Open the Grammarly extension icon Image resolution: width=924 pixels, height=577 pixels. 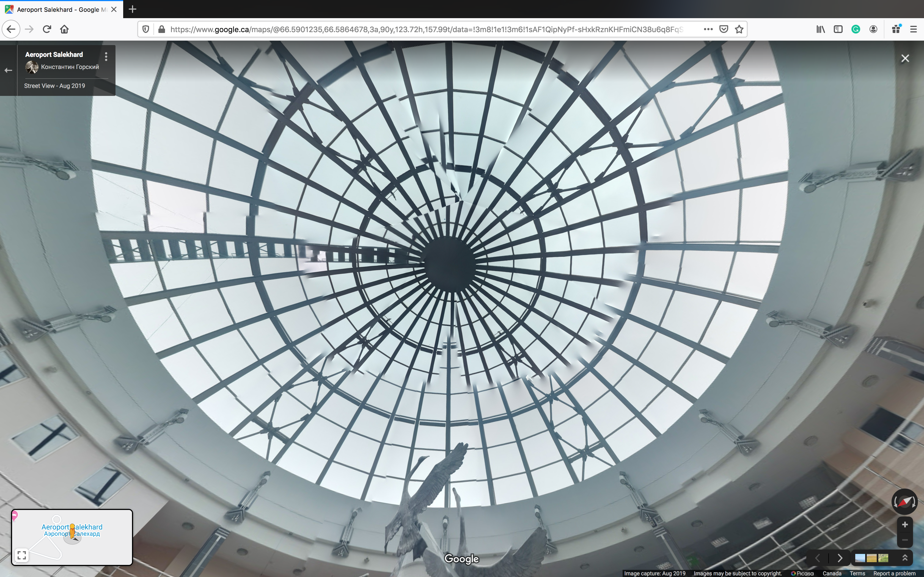[x=856, y=29]
